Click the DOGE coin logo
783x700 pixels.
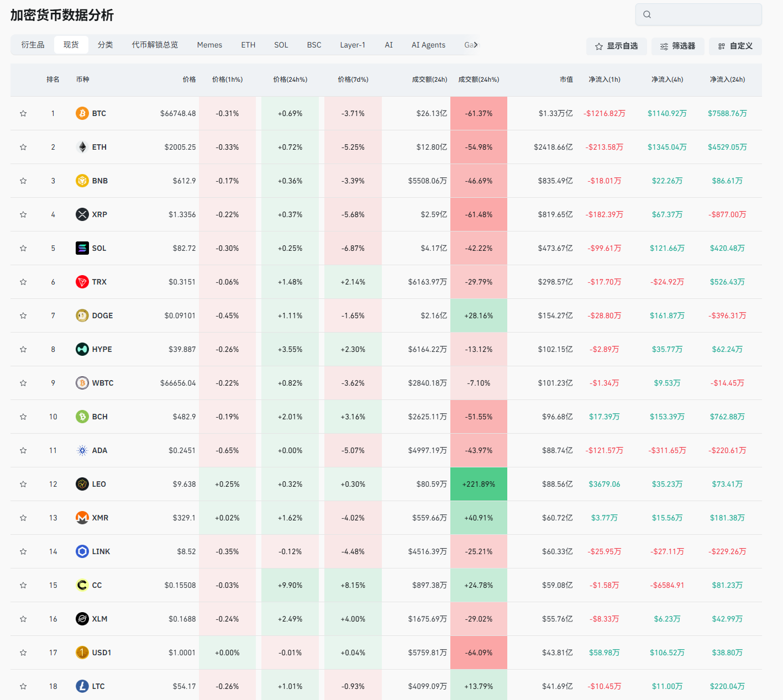coord(82,315)
